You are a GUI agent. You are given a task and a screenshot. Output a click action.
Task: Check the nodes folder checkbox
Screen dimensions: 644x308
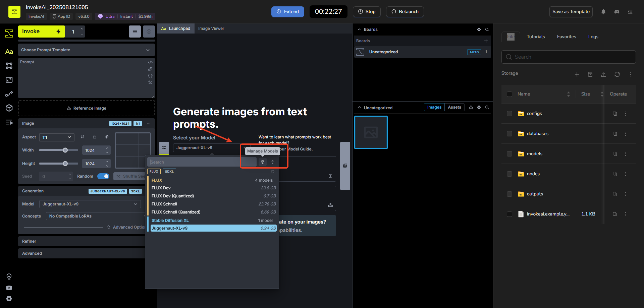point(509,174)
